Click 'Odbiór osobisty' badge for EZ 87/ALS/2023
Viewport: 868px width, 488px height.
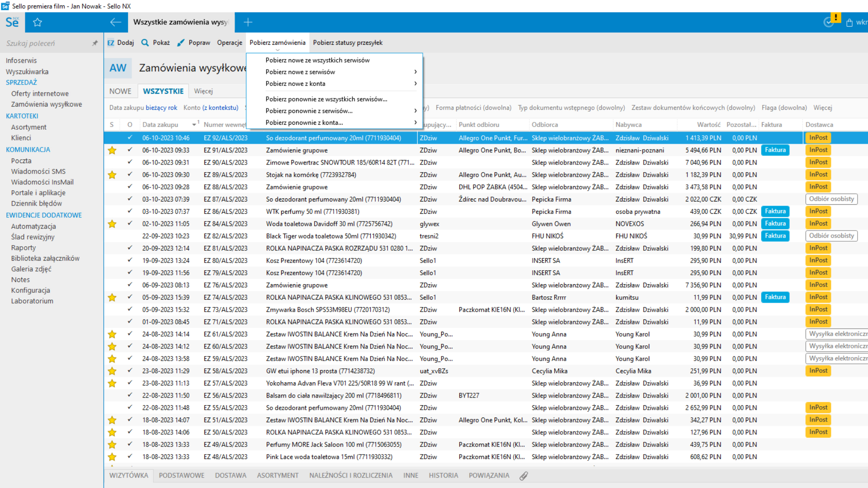[x=831, y=199]
